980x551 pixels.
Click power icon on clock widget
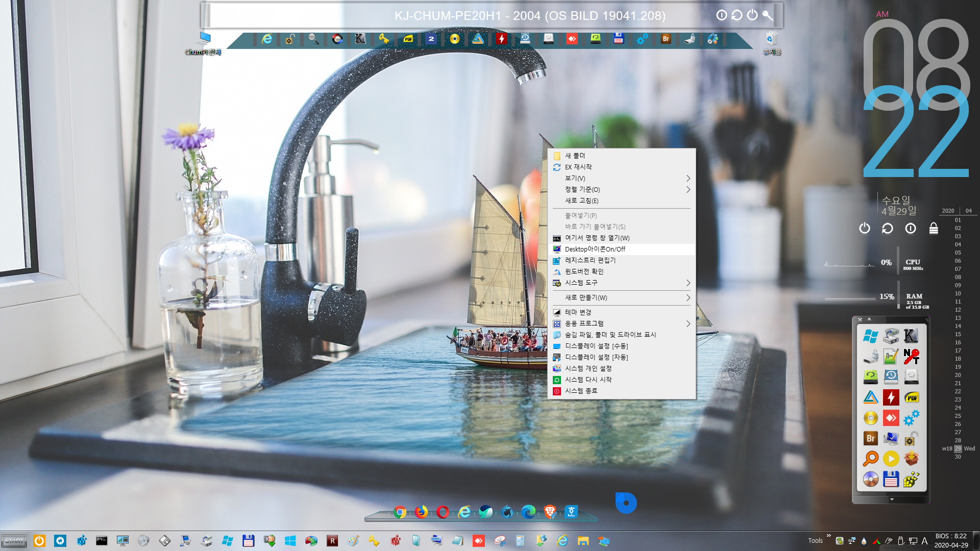864,228
